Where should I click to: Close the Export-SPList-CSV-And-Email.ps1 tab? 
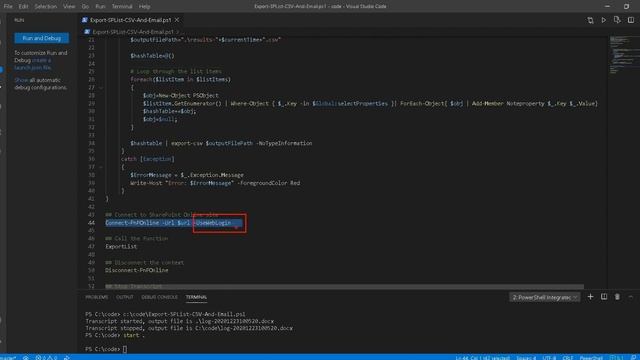click(x=177, y=20)
